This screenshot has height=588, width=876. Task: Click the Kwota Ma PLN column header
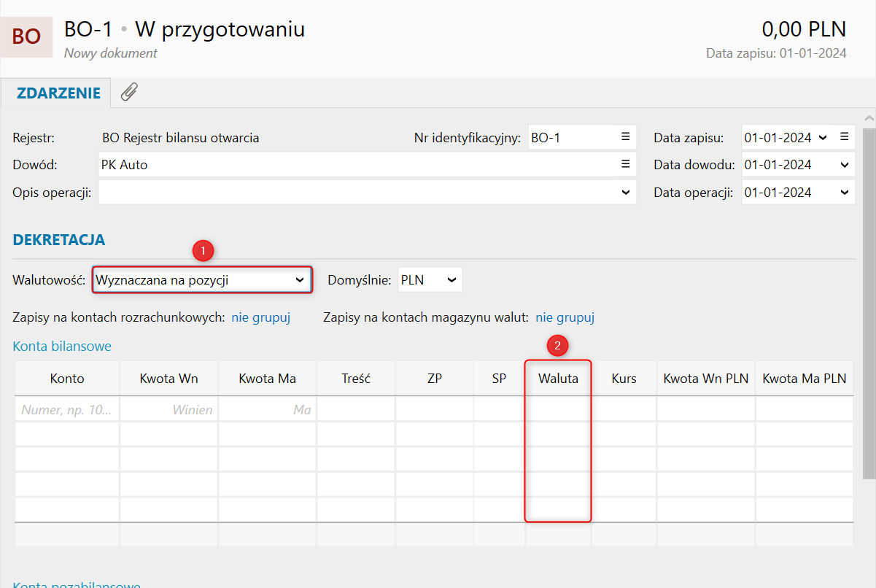(805, 379)
